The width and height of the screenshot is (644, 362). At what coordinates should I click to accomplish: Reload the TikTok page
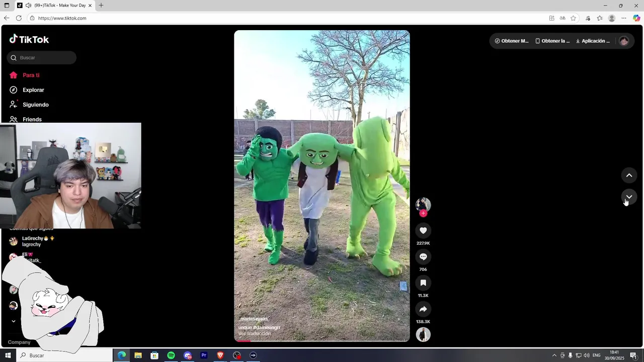[x=19, y=18]
